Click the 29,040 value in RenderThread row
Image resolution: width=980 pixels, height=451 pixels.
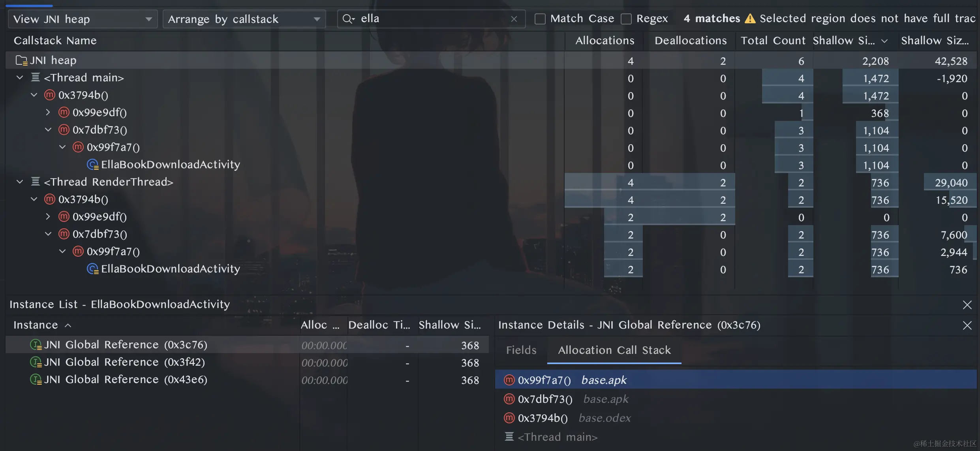(951, 183)
